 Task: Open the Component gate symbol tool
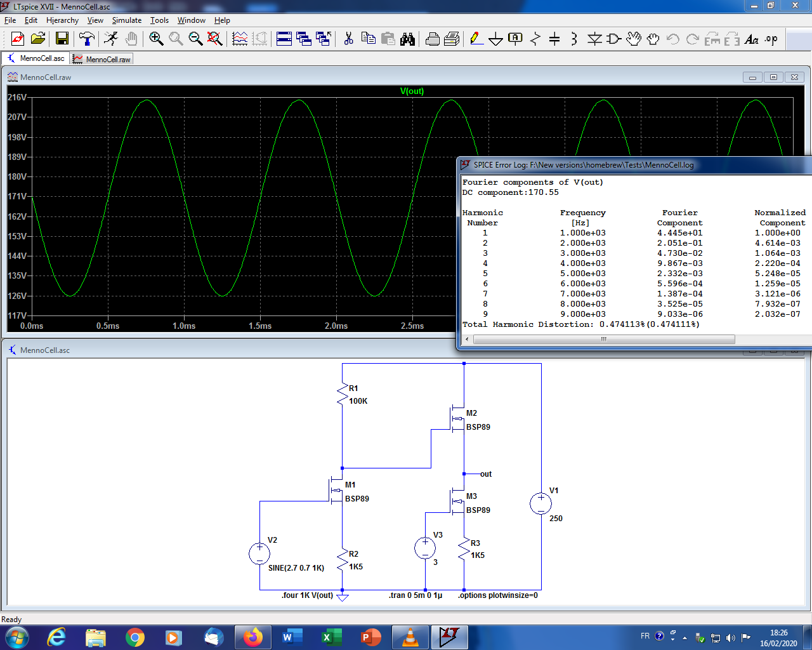click(x=614, y=39)
